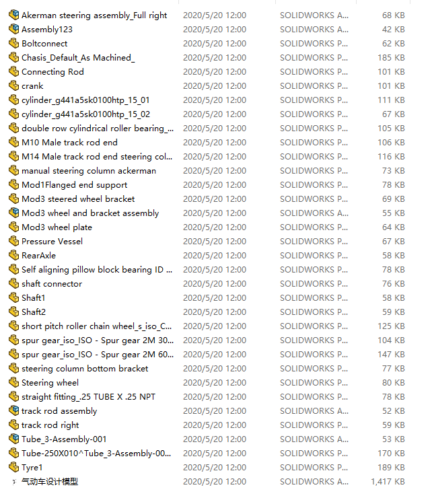Click the Mod3 steered wheel bracket icon
Image resolution: width=432 pixels, height=504 pixels.
point(14,199)
